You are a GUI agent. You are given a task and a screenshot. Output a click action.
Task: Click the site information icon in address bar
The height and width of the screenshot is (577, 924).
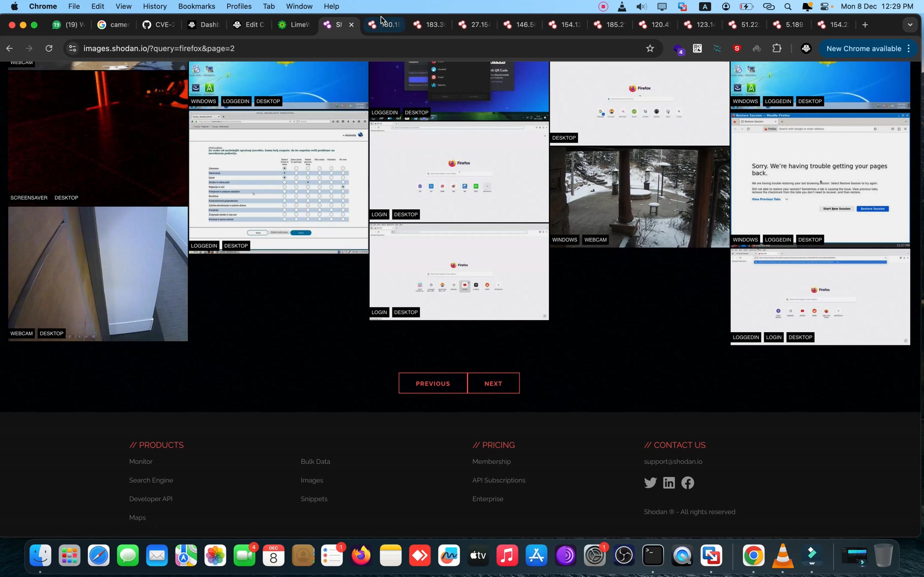coord(73,49)
